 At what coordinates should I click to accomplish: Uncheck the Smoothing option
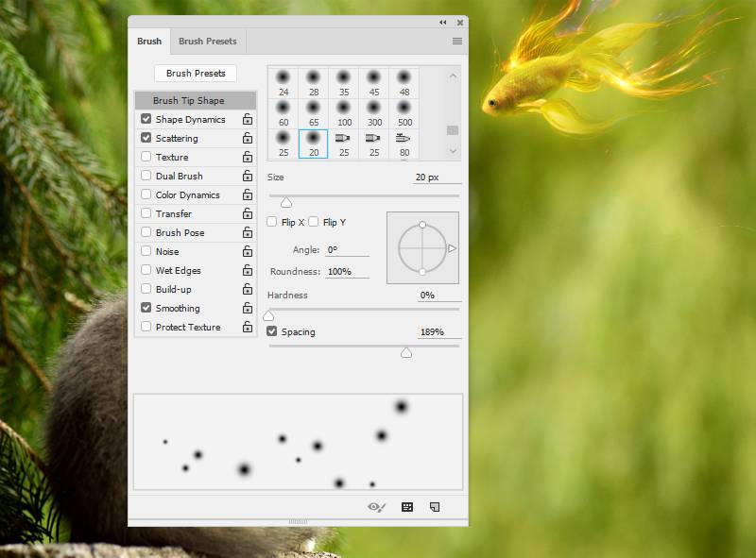pos(146,307)
